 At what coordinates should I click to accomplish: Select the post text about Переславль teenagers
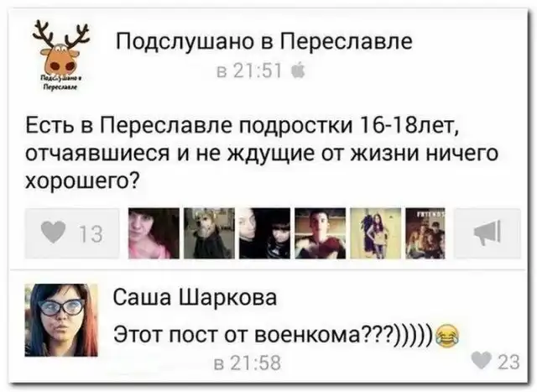262,153
